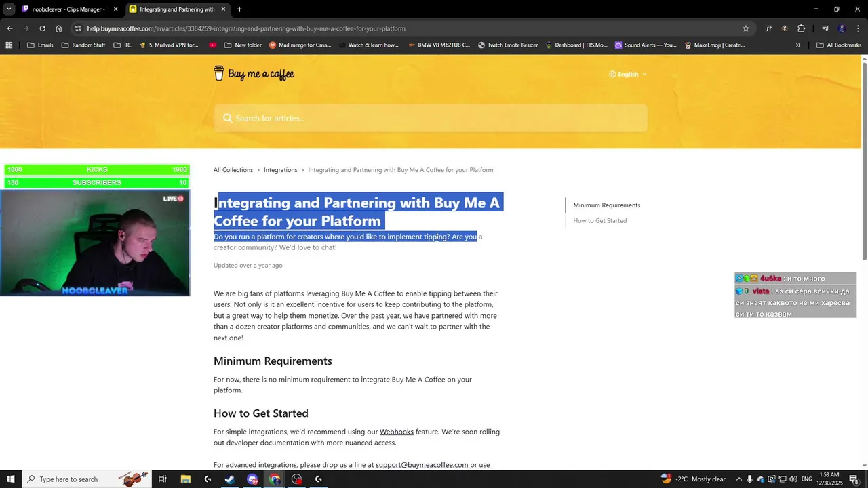Open the weather widget showing -2°C
The height and width of the screenshot is (488, 868).
(x=693, y=479)
